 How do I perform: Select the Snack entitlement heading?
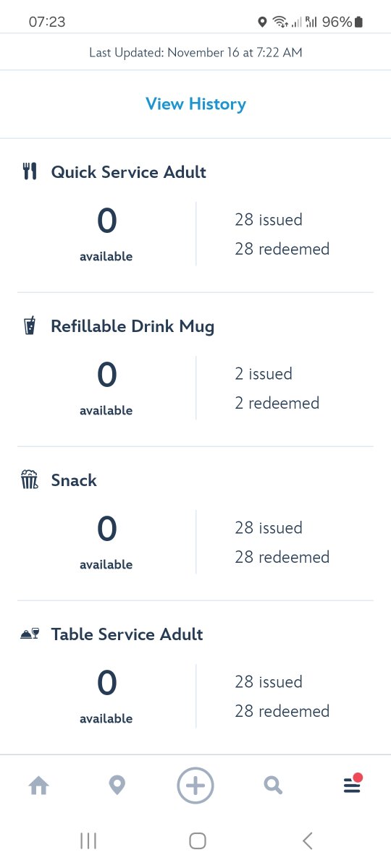coord(74,480)
